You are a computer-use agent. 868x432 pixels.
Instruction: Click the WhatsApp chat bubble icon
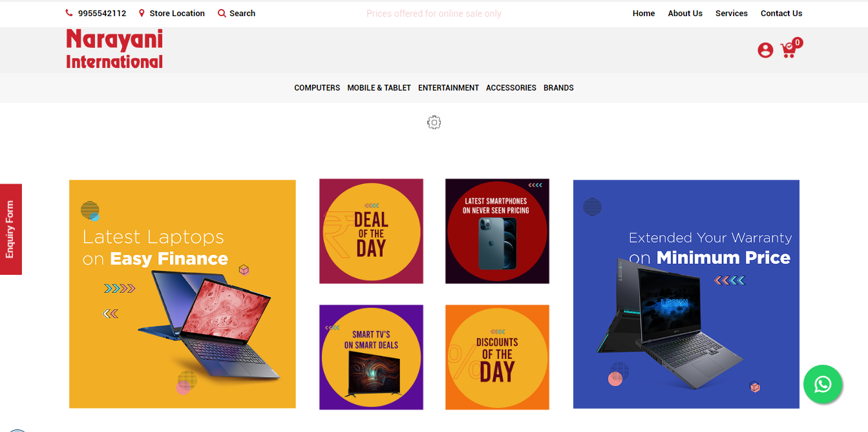(822, 385)
